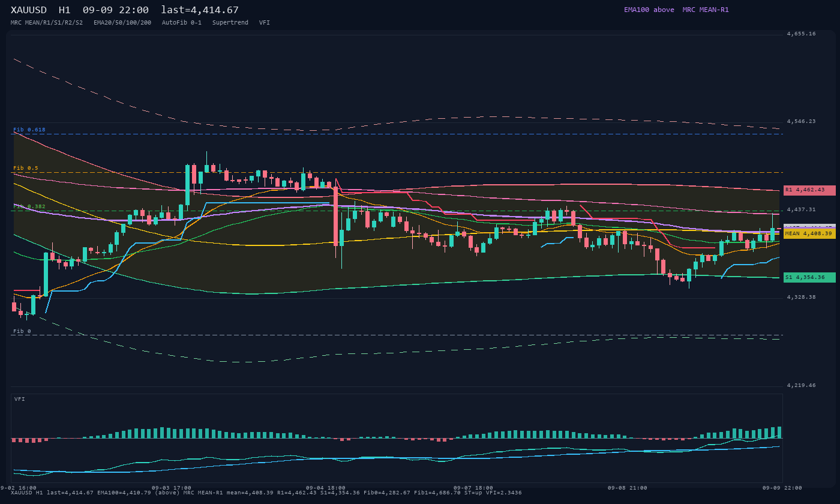
Task: Click the Fib 0.618 level label
Action: tap(29, 130)
